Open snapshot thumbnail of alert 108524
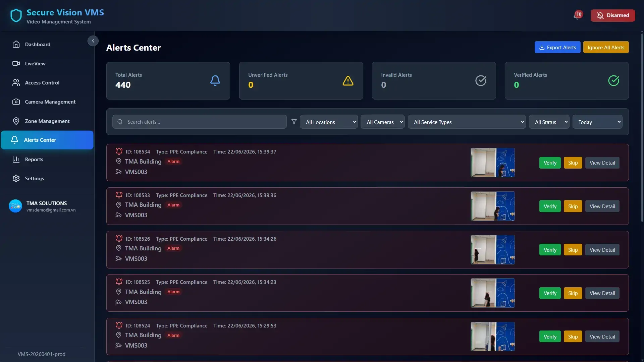This screenshot has width=644, height=362. pos(493,337)
